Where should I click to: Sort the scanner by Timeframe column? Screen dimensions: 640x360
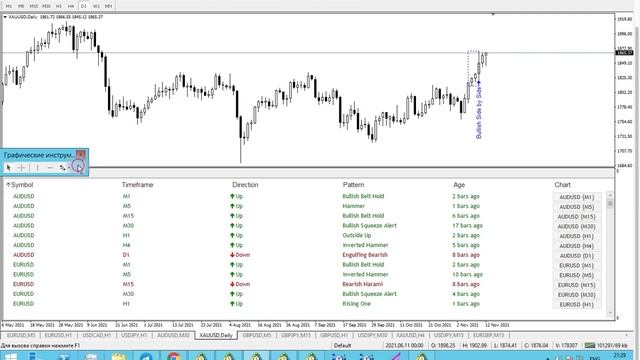138,185
